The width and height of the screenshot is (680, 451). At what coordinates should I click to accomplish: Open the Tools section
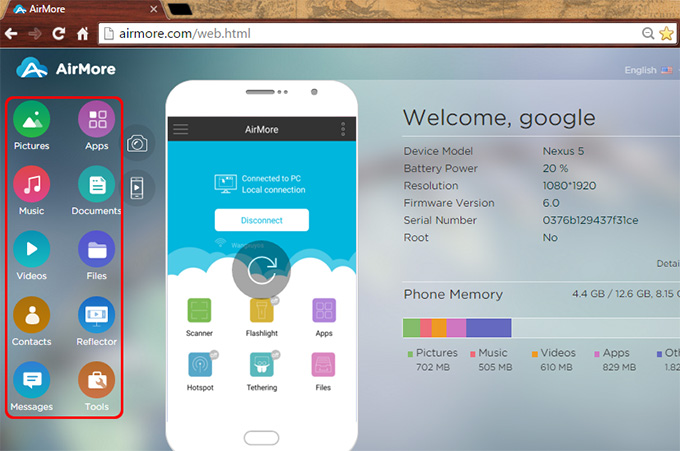pos(96,380)
